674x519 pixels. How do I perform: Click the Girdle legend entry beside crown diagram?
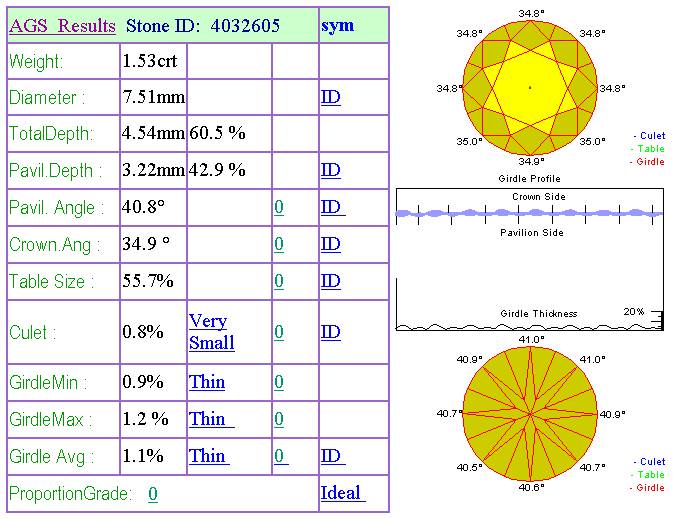pyautogui.click(x=647, y=162)
